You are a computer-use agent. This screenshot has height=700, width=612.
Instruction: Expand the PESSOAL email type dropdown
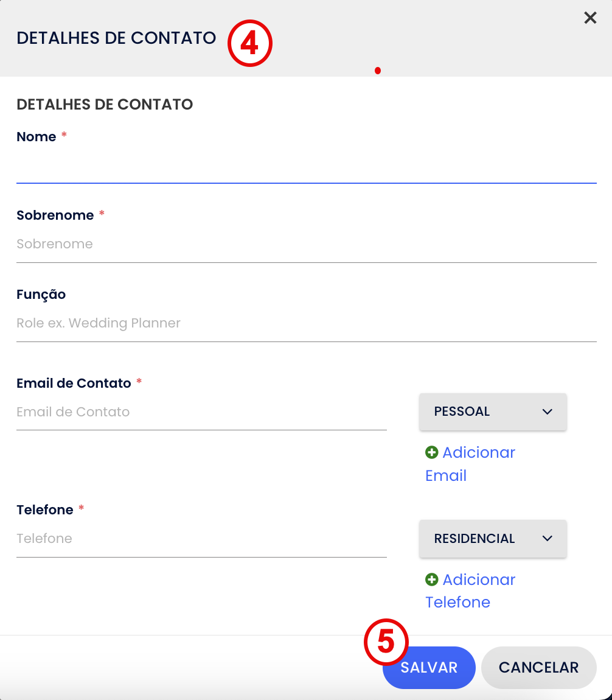pyautogui.click(x=493, y=411)
